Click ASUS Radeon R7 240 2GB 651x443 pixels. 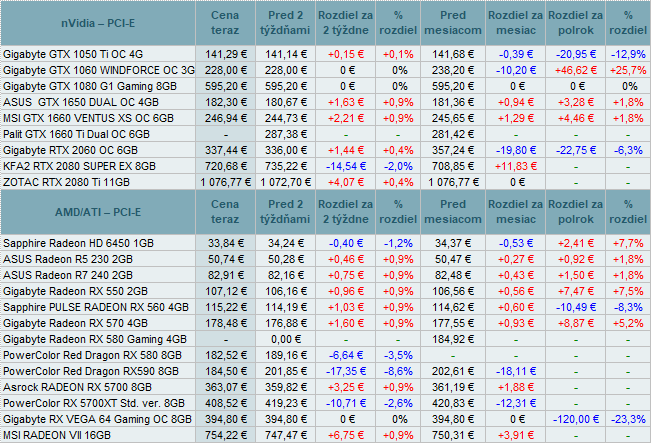click(68, 275)
